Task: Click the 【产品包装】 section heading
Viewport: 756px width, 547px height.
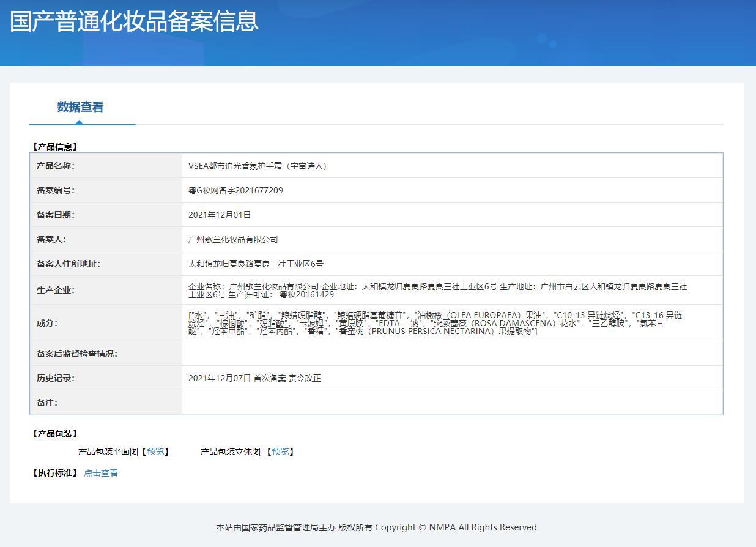Action: click(x=55, y=434)
